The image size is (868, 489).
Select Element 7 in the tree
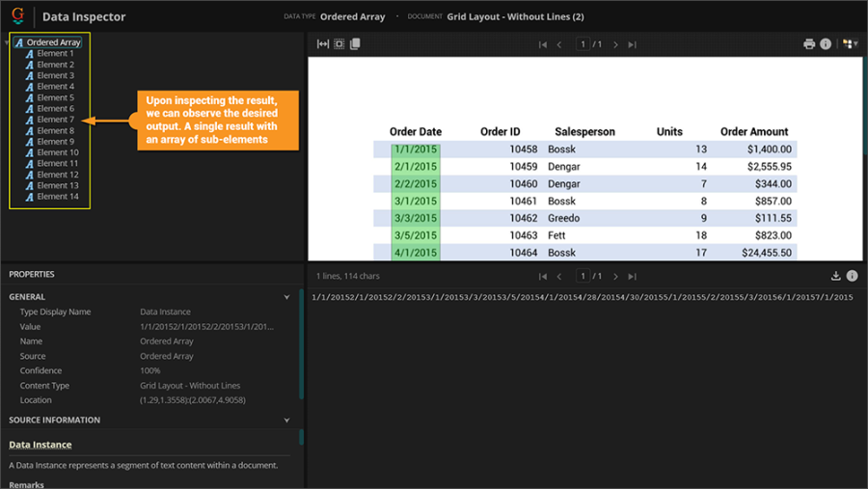pyautogui.click(x=55, y=120)
